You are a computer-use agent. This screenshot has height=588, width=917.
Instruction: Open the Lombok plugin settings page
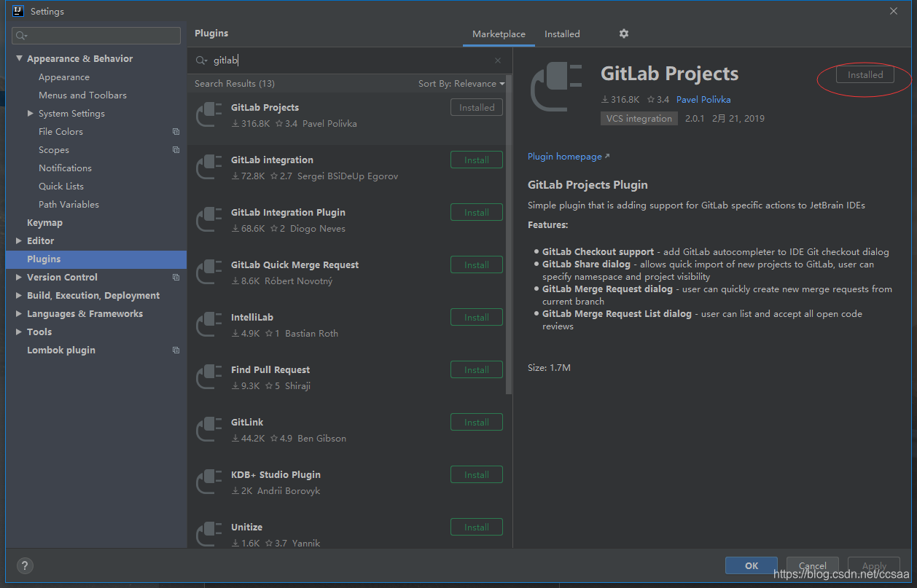click(x=61, y=350)
